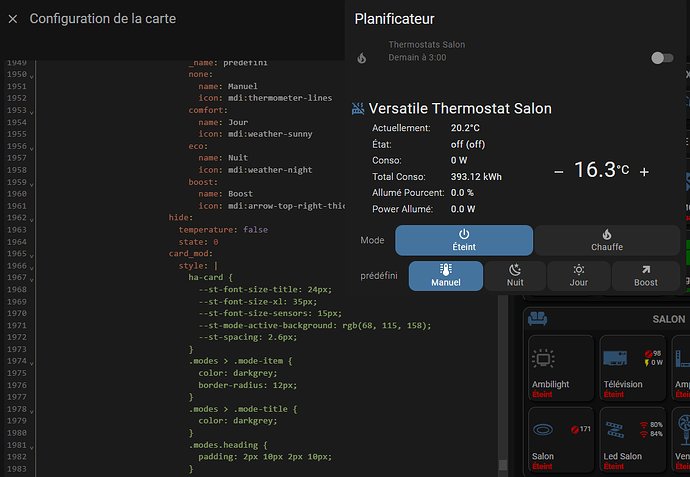Click the code editor vertical scrollbar thumb
This screenshot has width=690, height=477.
[x=503, y=465]
